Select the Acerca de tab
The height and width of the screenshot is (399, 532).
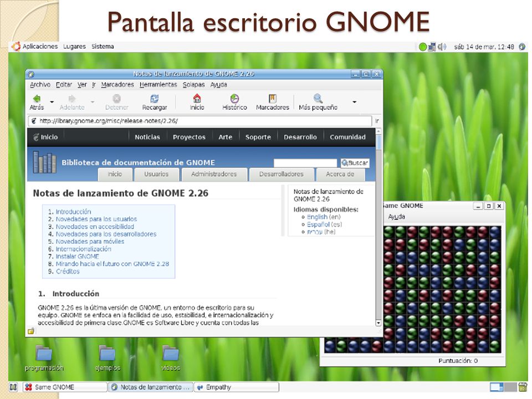point(340,175)
